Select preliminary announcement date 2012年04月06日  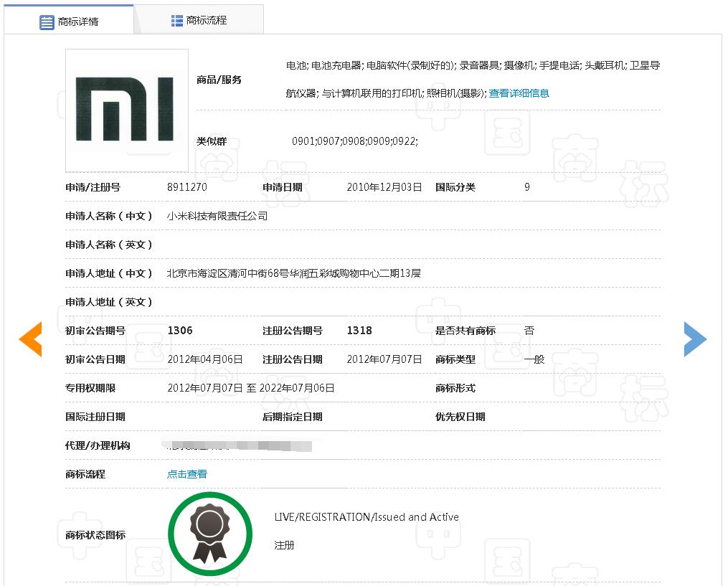tap(204, 359)
